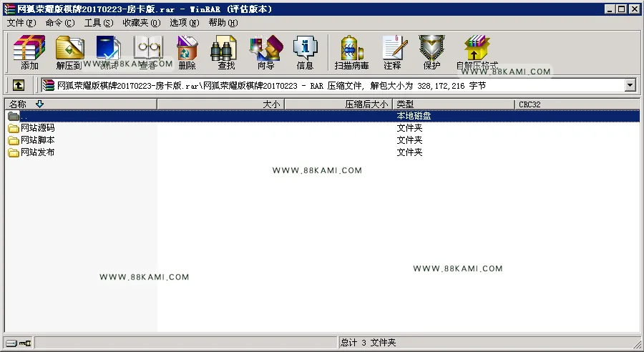Launch the 向导 (Wizard) tool
Screen dimensions: 644x352
pyautogui.click(x=265, y=52)
